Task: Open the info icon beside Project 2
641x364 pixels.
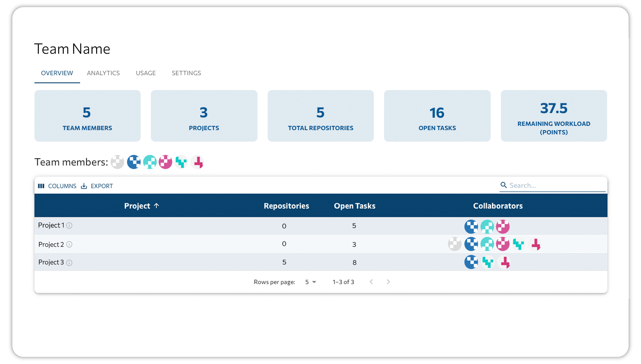Action: 69,244
